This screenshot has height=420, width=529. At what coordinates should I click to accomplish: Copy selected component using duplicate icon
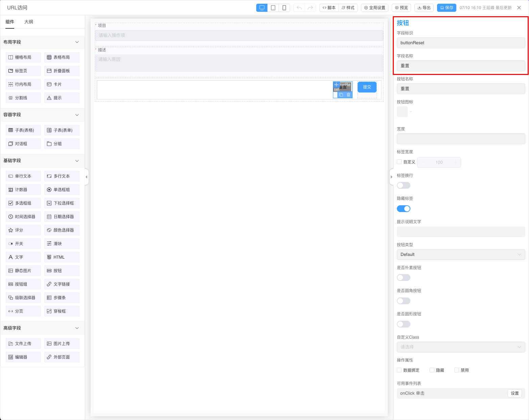[341, 95]
